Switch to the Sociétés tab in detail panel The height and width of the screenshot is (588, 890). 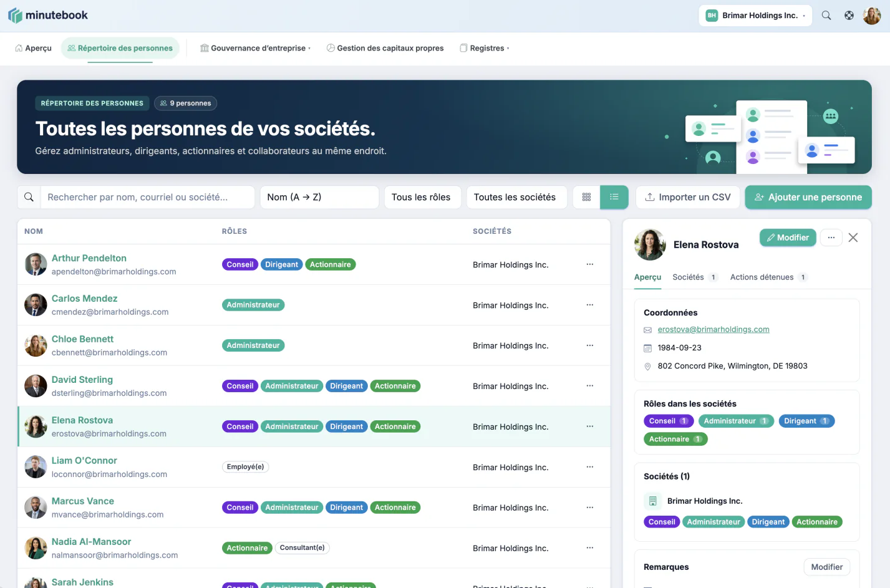pyautogui.click(x=695, y=277)
